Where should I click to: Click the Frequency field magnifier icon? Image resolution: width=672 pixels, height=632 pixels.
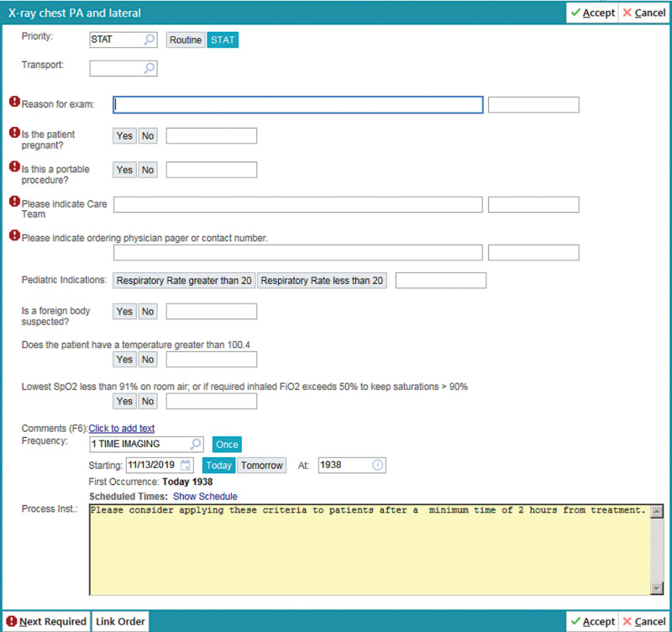(195, 445)
